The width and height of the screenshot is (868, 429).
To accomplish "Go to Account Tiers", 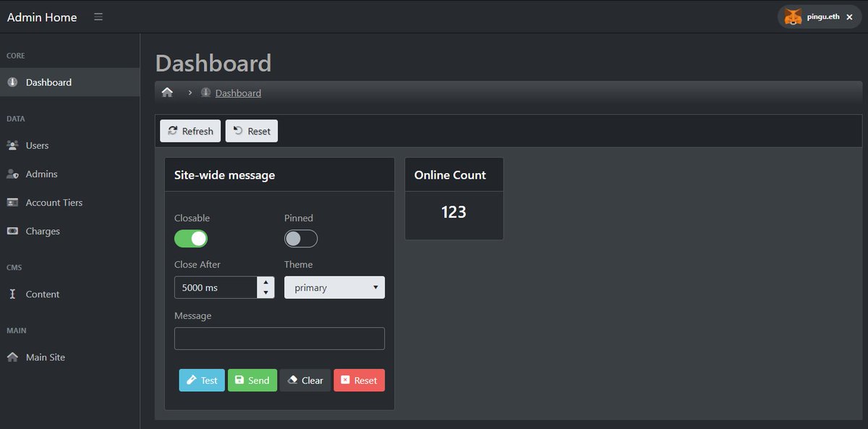I will (x=69, y=203).
